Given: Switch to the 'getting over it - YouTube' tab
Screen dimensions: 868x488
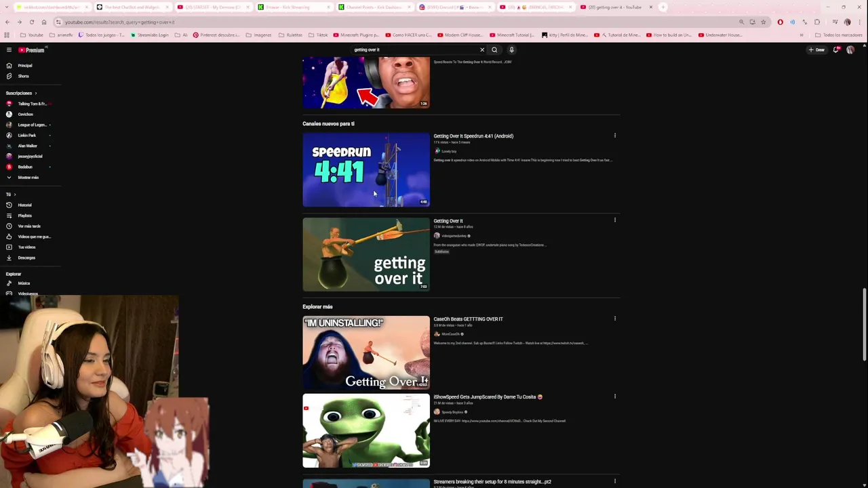Looking at the screenshot, I should coord(615,7).
